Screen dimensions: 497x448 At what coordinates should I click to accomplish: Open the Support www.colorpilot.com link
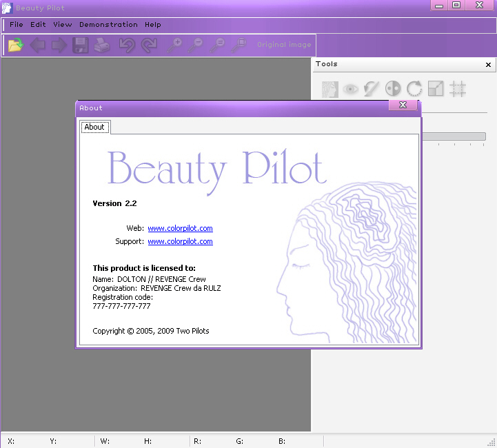pos(181,241)
